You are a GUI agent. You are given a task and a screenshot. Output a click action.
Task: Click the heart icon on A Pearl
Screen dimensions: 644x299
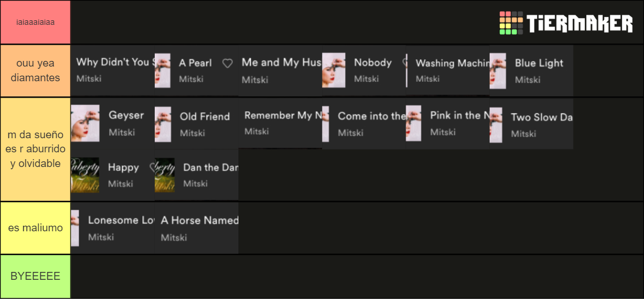228,63
